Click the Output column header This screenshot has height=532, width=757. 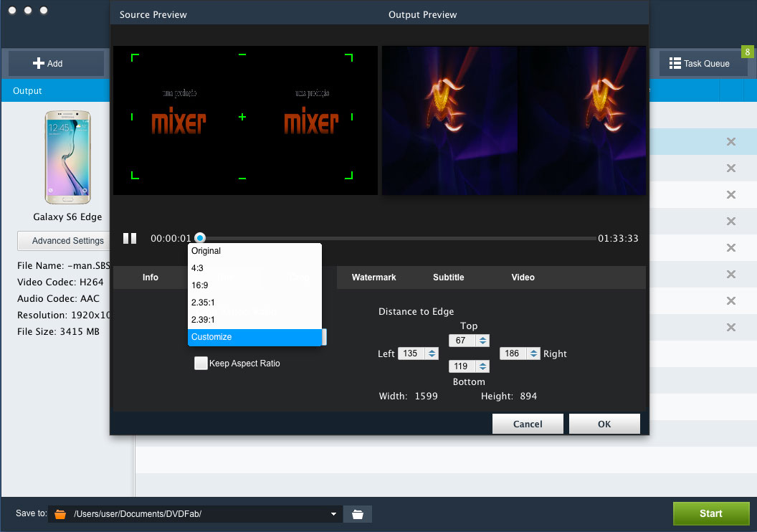coord(27,91)
